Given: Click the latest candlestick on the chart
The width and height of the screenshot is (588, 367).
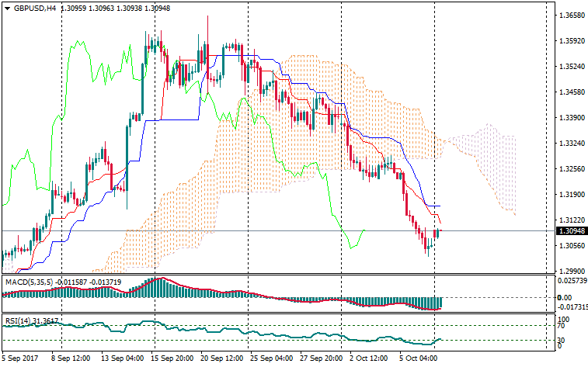Looking at the screenshot, I should point(437,232).
